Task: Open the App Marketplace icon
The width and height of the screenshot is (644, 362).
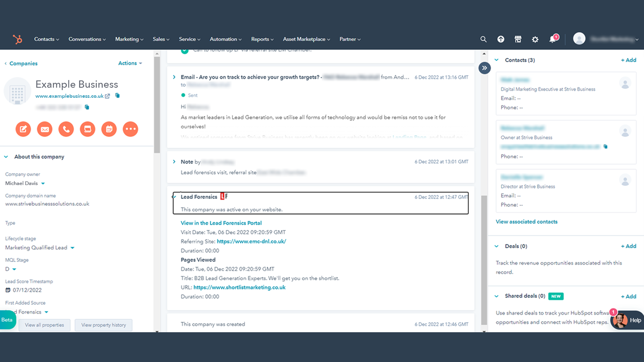Action: tap(518, 39)
